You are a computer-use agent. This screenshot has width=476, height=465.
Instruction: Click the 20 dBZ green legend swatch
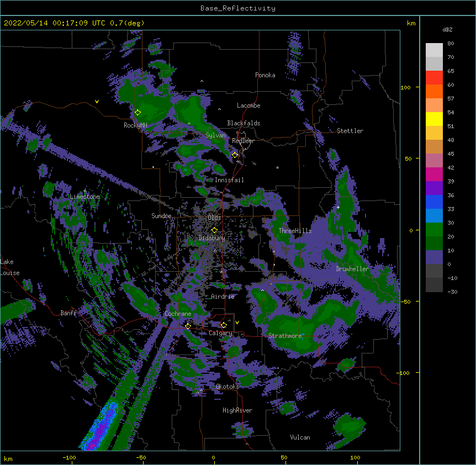click(x=434, y=230)
